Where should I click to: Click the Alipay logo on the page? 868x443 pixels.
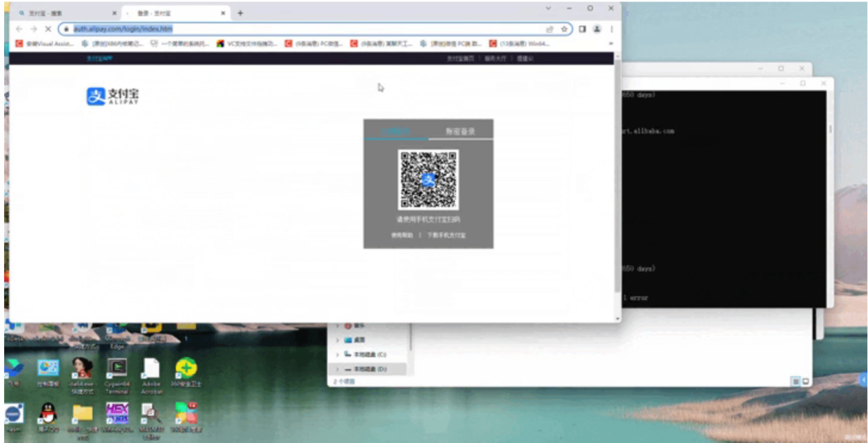pyautogui.click(x=113, y=96)
